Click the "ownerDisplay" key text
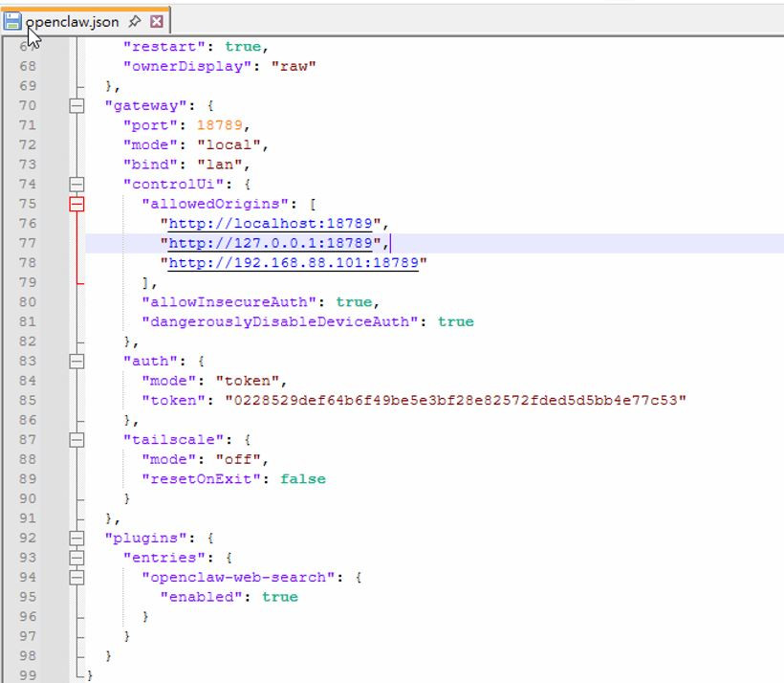784x683 pixels. [x=187, y=66]
